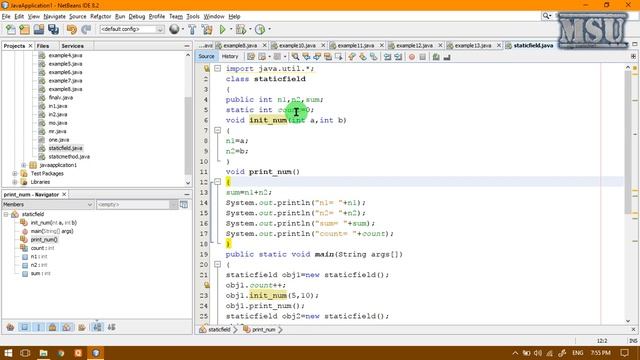The width and height of the screenshot is (640, 360).
Task: Collapse the code fold at line 7
Action: click(x=218, y=130)
